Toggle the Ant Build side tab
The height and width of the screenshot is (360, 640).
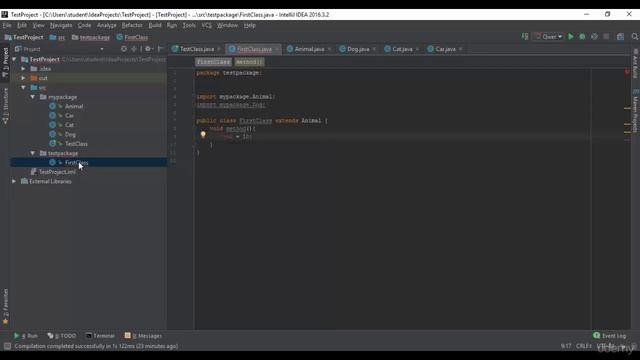(x=635, y=64)
